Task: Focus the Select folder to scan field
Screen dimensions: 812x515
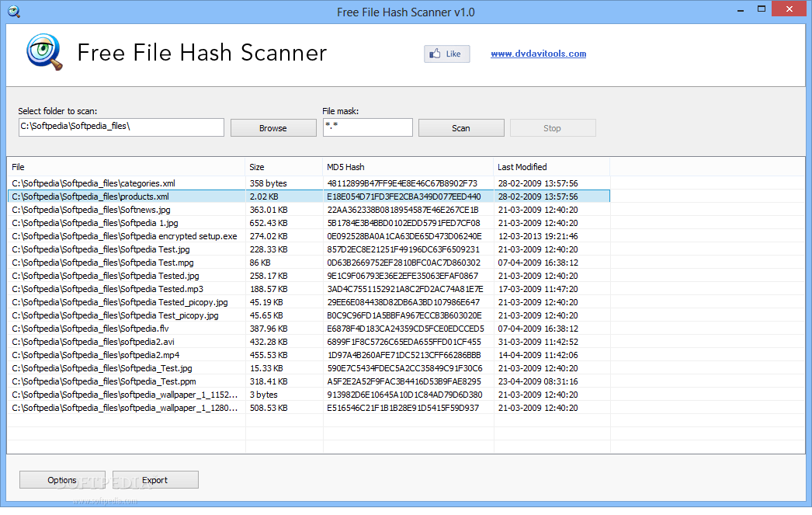Action: [121, 127]
